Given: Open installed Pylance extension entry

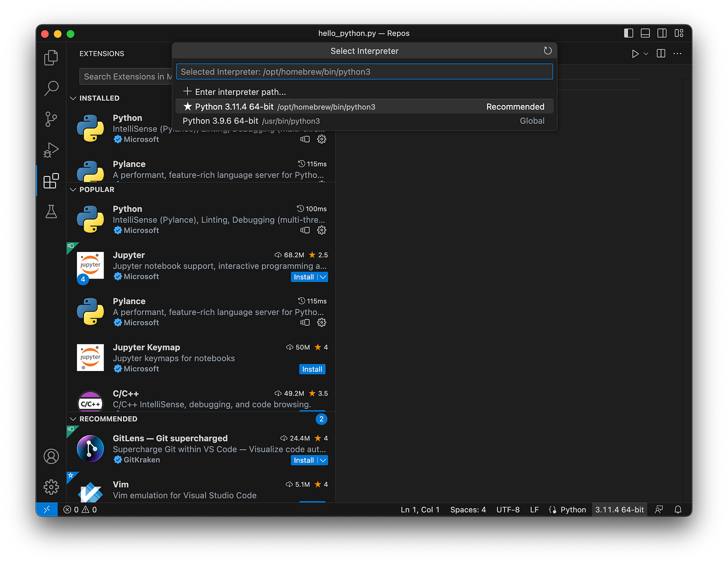Looking at the screenshot, I should tap(201, 170).
